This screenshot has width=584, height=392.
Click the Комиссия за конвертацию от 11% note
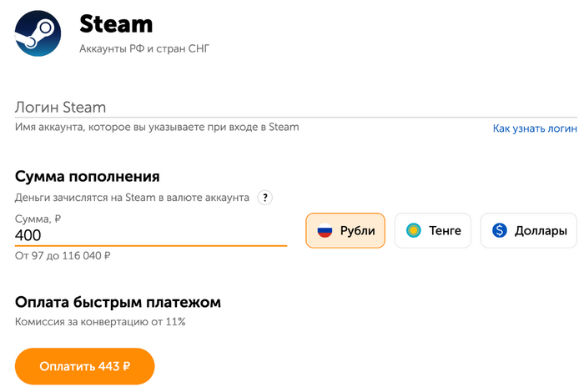pos(100,321)
